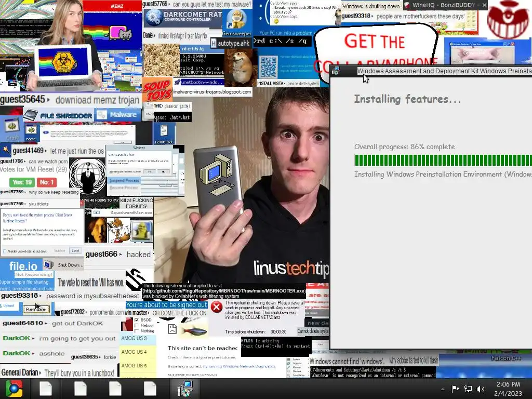Screen dimensions: 532x399
Task: Click 'Overall progress: 86% complete' text
Action: [x=404, y=147]
